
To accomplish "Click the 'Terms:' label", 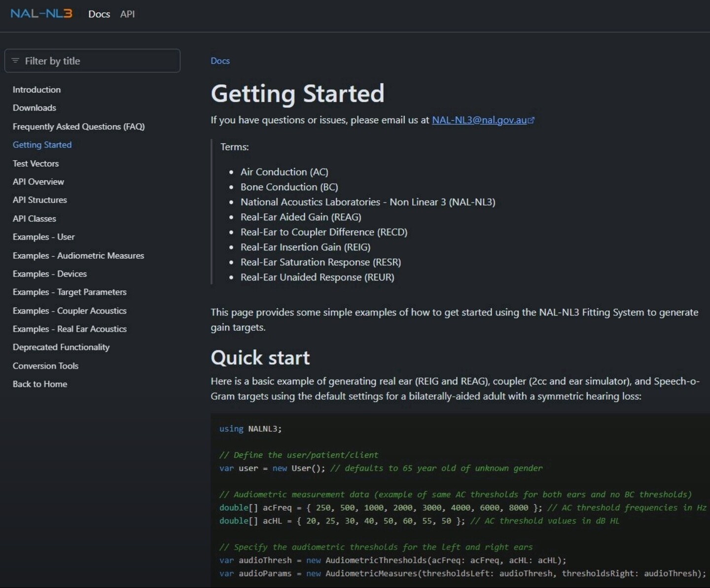I will pyautogui.click(x=235, y=147).
